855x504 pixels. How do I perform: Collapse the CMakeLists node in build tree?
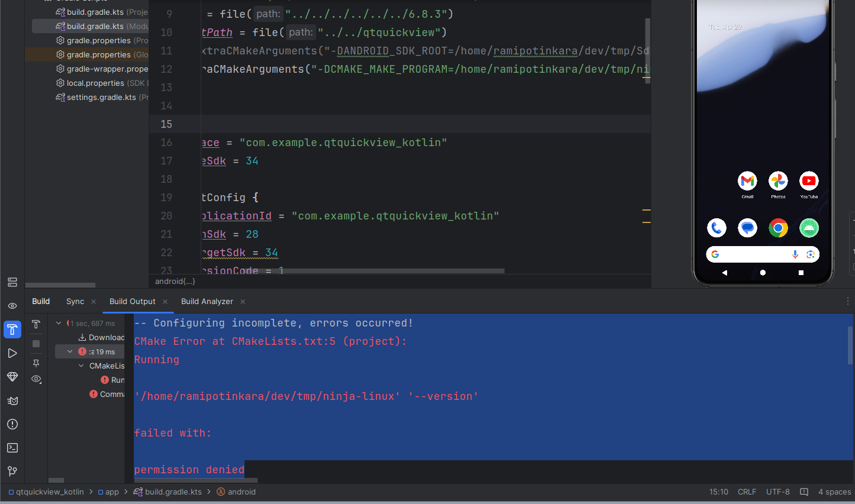(x=81, y=366)
